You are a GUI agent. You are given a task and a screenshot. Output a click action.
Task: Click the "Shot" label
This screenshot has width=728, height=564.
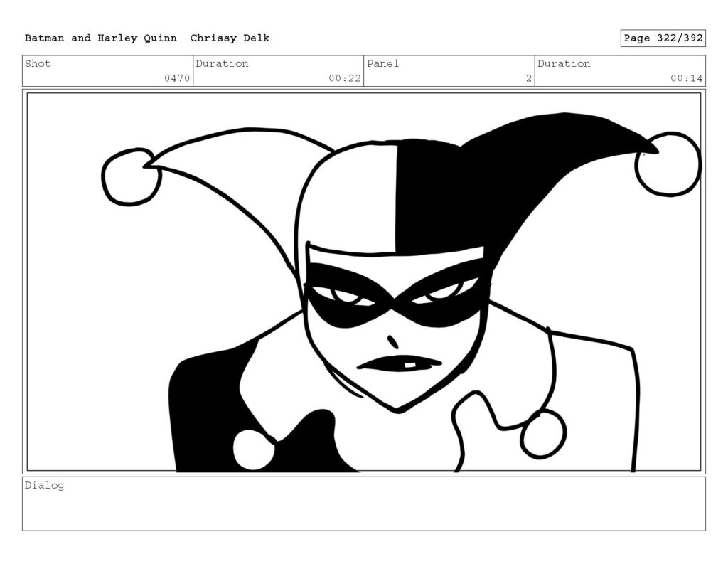[38, 63]
